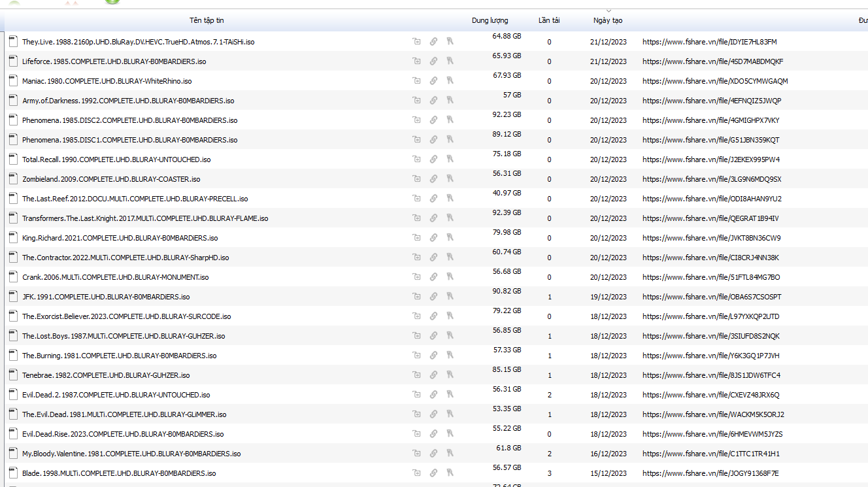Click date 15/12/2023 in Blade row
The image size is (868, 487).
point(608,473)
